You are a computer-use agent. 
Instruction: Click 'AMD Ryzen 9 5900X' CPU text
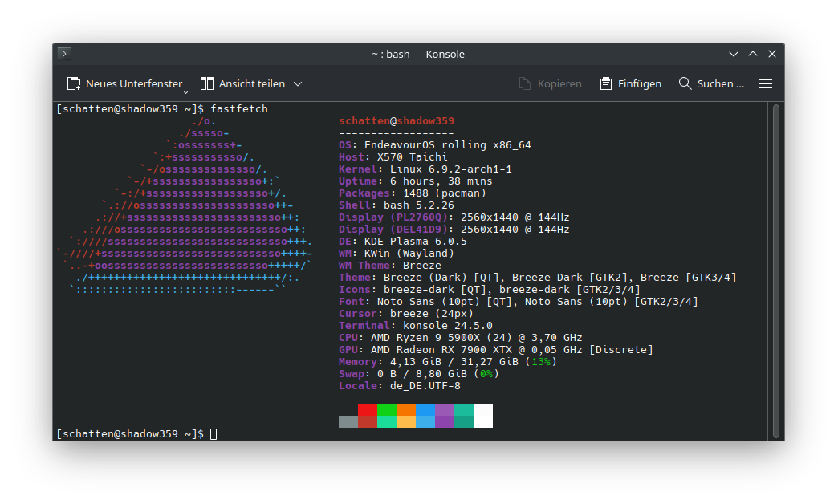coord(425,338)
